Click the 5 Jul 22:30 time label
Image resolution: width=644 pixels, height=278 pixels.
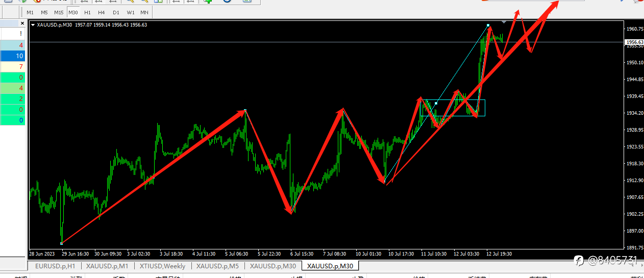(269, 254)
